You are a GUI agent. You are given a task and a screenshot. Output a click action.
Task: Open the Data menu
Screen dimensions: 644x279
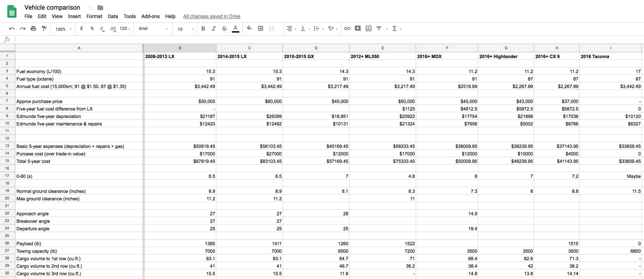113,17
